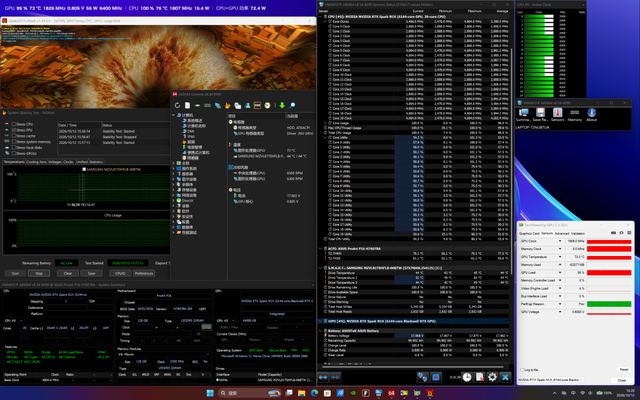Click GPU Load red graph bar in GPU-Z

[x=609, y=273]
